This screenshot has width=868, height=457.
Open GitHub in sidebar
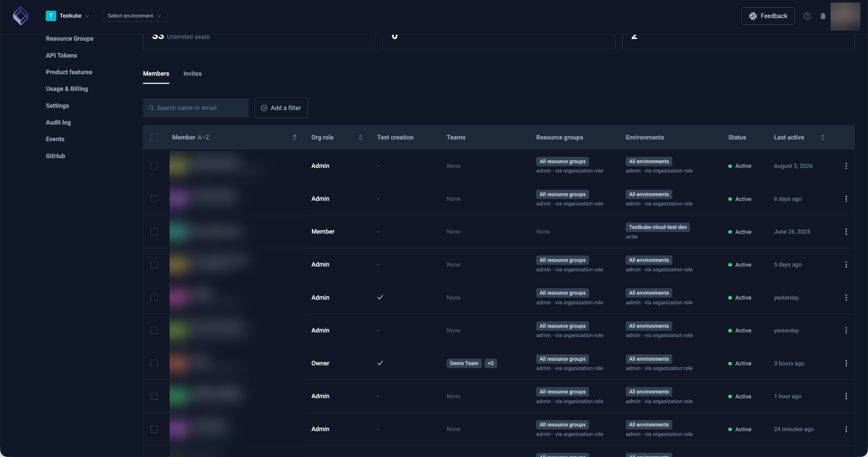point(56,156)
